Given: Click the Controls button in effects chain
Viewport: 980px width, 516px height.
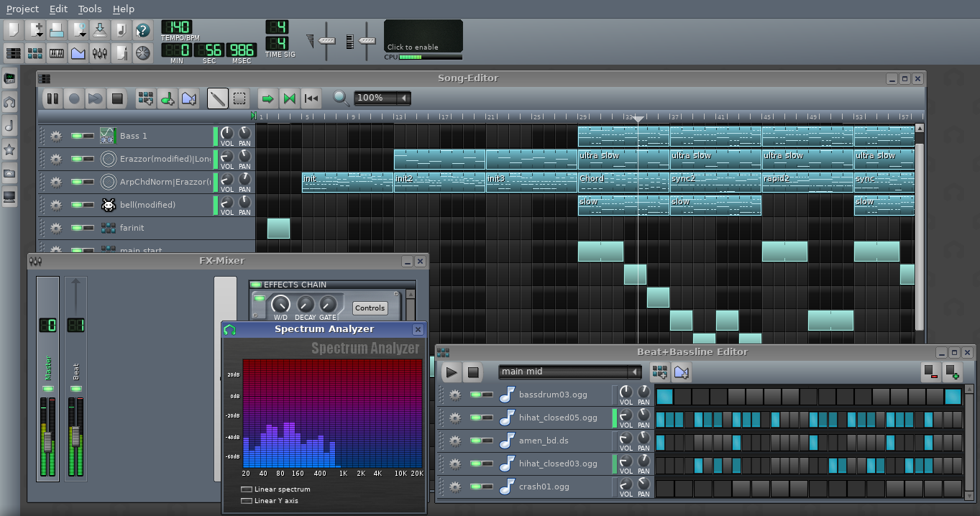Looking at the screenshot, I should 370,308.
